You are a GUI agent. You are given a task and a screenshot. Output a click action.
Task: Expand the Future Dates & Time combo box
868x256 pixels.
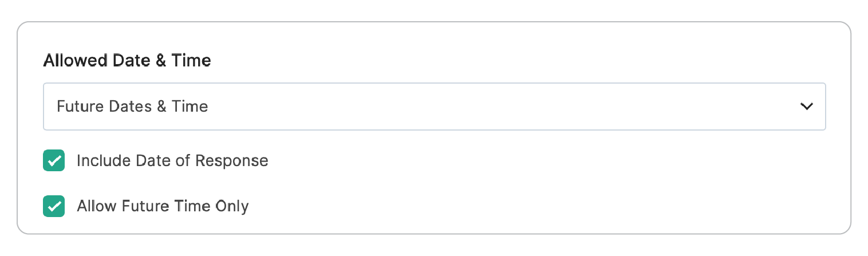click(x=434, y=107)
